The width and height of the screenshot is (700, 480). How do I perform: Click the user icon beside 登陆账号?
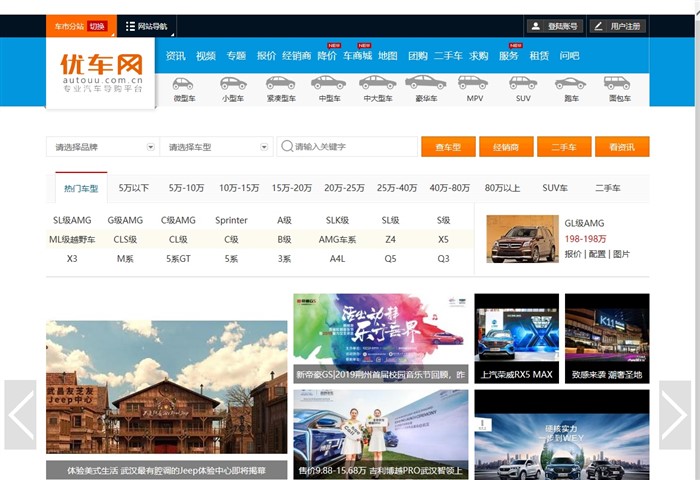[536, 26]
